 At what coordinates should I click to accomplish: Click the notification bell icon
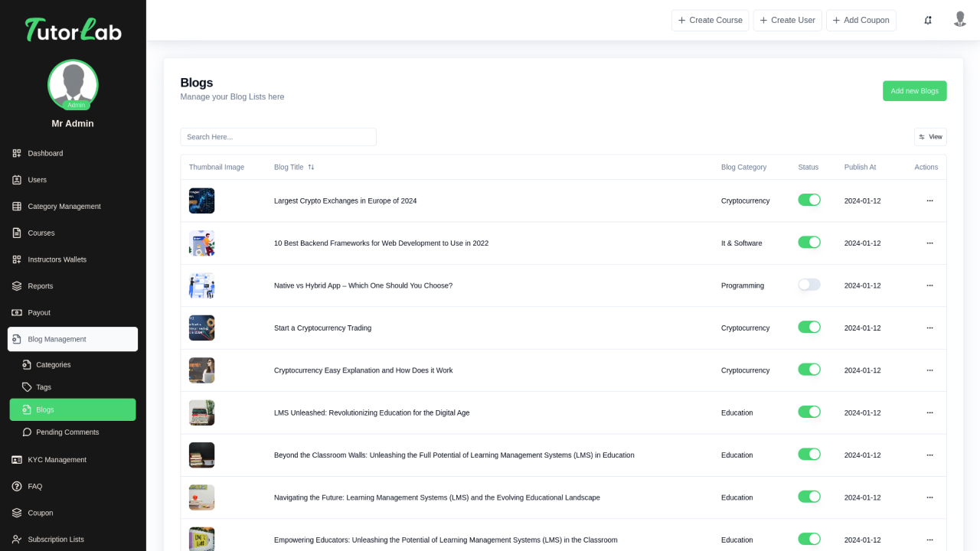click(928, 20)
